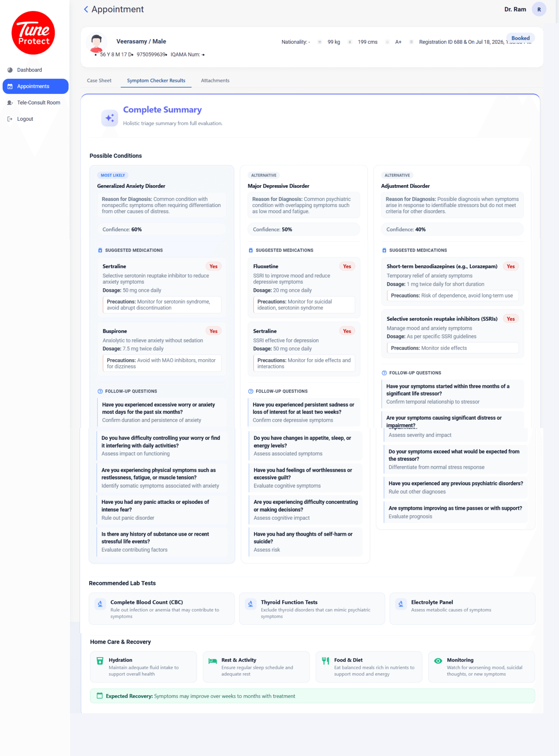The height and width of the screenshot is (756, 559).
Task: Click the Expected Recovery calendar icon
Action: pyautogui.click(x=100, y=695)
